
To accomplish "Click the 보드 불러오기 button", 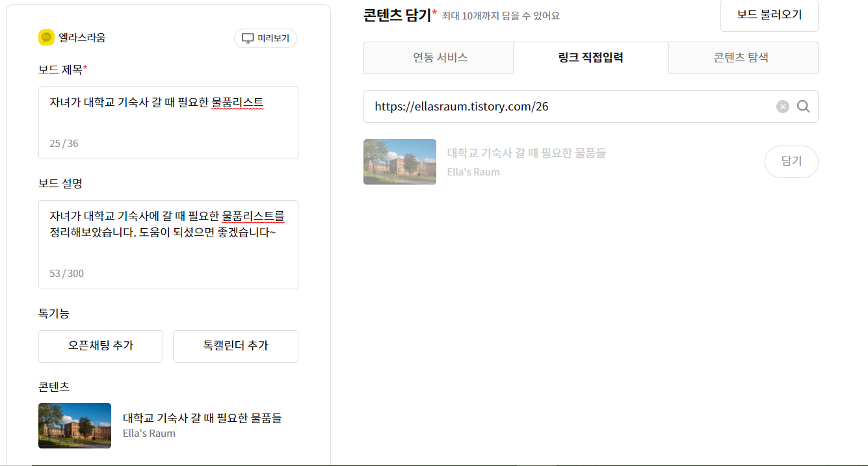I will [769, 15].
